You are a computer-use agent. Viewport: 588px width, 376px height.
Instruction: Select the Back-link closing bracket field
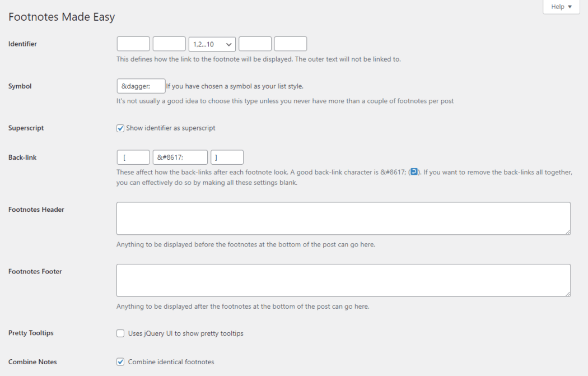coord(227,157)
